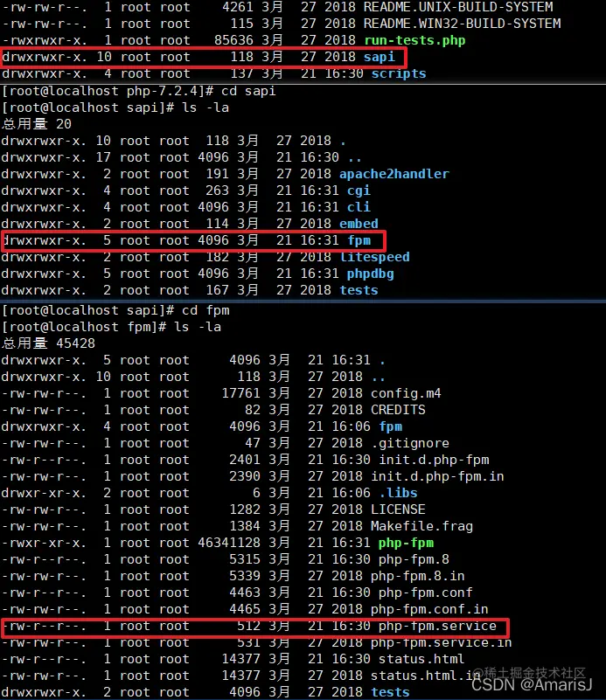
Task: Click the file size 17761
Action: (x=241, y=393)
